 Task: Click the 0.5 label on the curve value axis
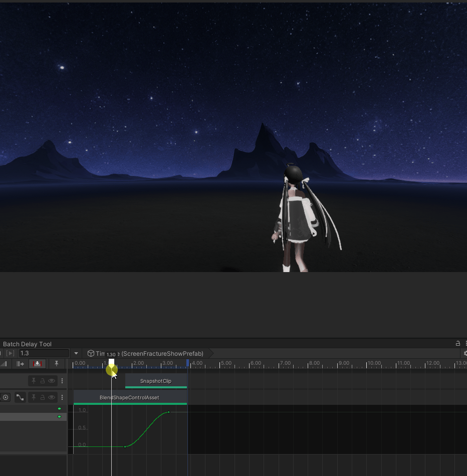point(82,428)
